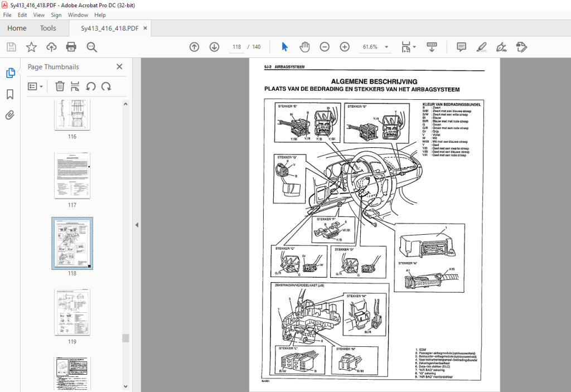Click the scrolling mode read icon
This screenshot has height=392, width=571.
tap(432, 47)
